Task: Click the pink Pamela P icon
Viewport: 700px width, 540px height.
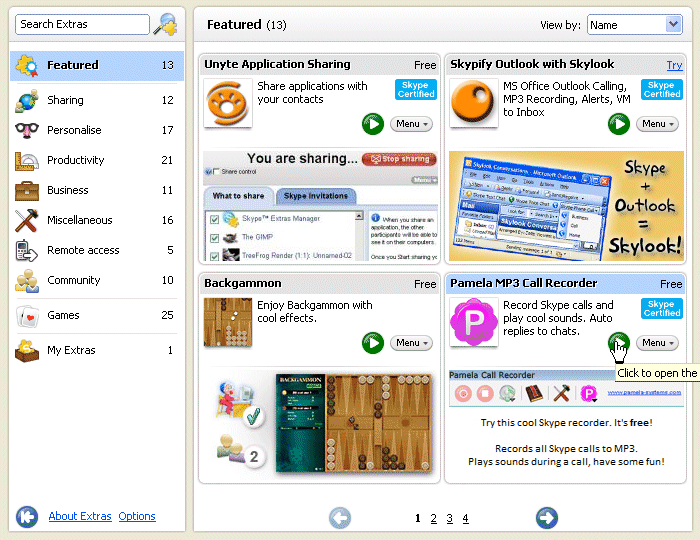Action: click(x=474, y=322)
